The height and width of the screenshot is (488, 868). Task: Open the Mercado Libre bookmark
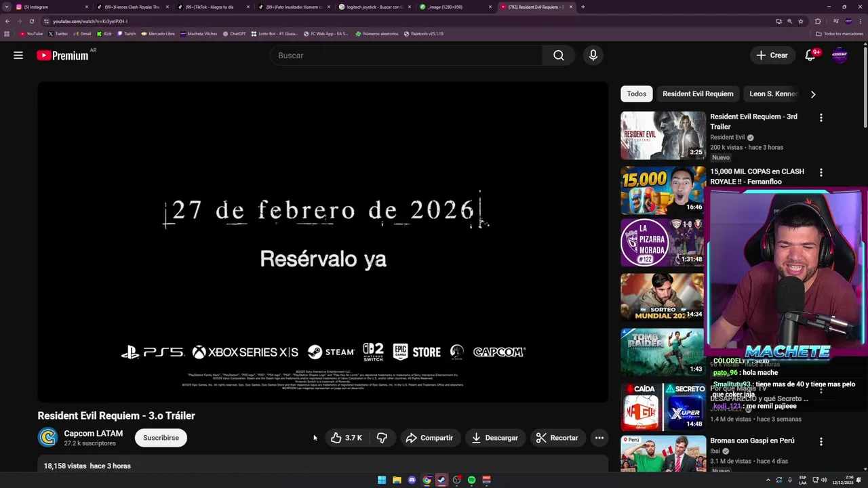point(158,33)
